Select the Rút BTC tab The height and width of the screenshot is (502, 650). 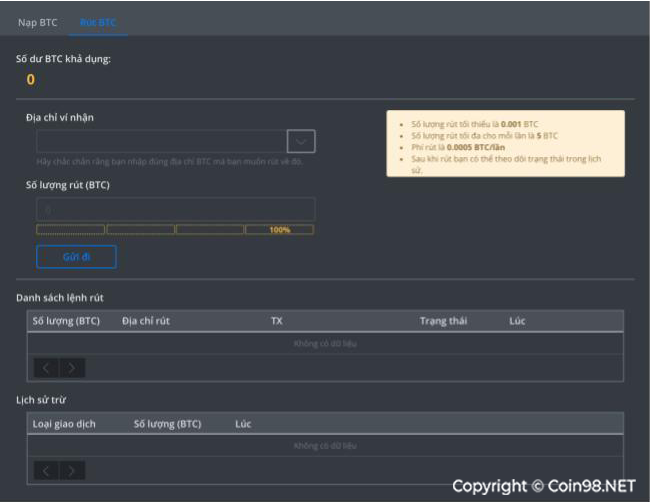(x=98, y=22)
